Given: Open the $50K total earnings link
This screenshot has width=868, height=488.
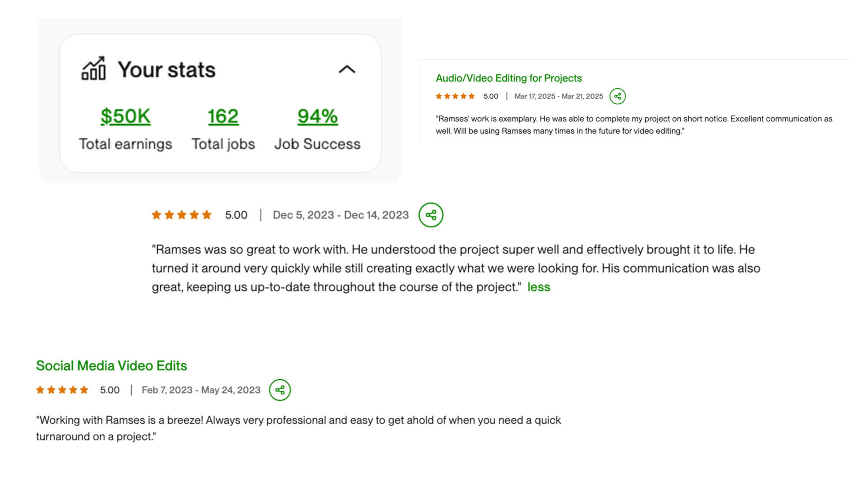Looking at the screenshot, I should click(x=125, y=116).
